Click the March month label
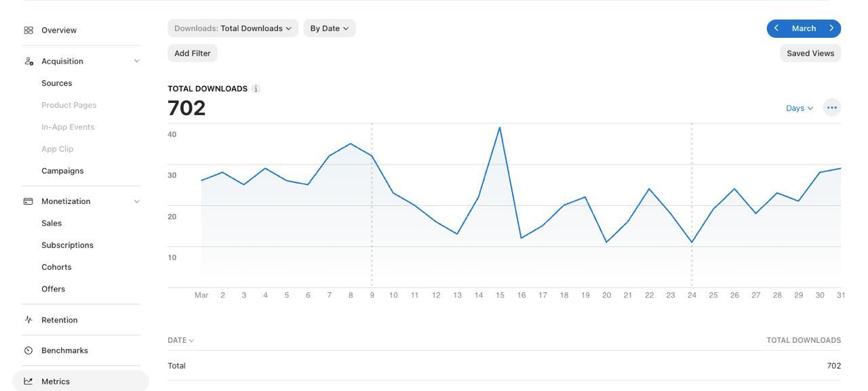Screen dimensions: 868x391 [804, 28]
